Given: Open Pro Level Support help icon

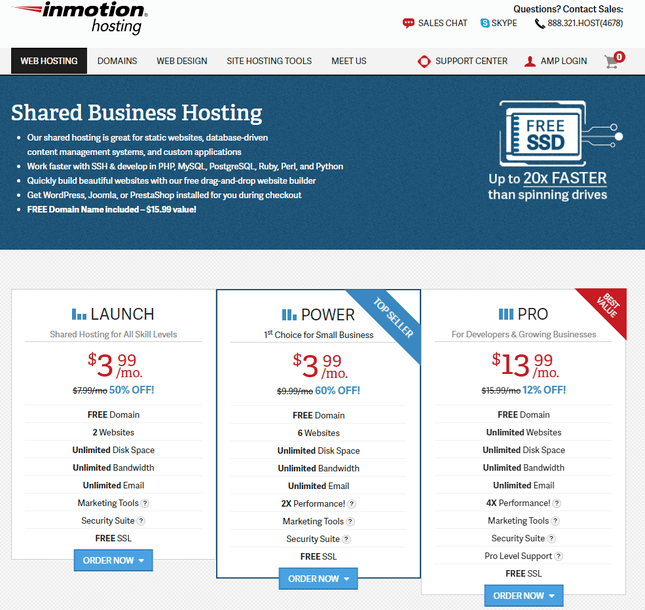Looking at the screenshot, I should [x=558, y=556].
